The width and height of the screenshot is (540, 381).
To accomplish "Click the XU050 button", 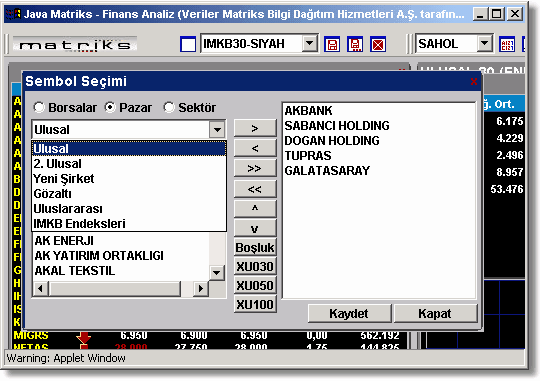I will click(255, 285).
